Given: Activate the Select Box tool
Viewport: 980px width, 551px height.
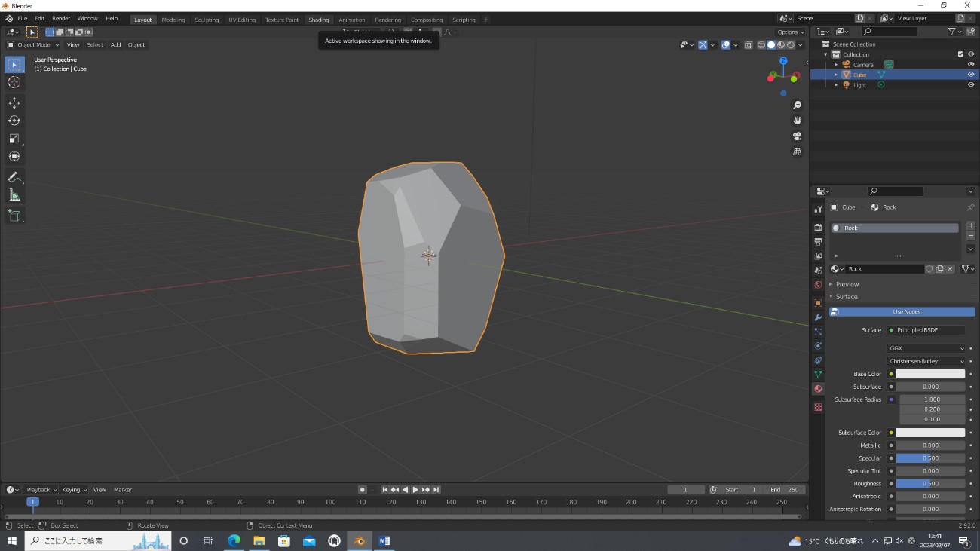Looking at the screenshot, I should [x=14, y=65].
